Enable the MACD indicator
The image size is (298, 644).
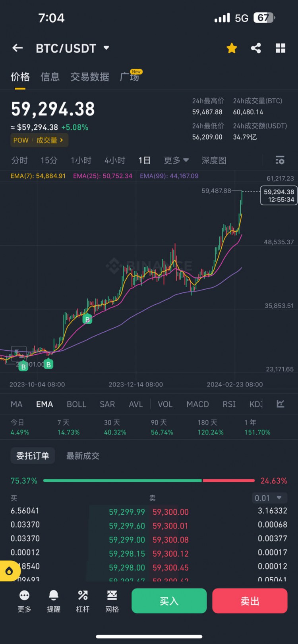pos(198,404)
